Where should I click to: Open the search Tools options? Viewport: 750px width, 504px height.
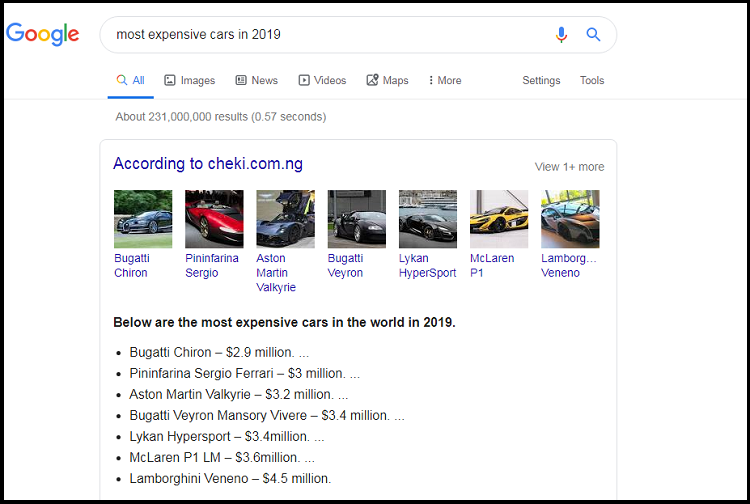[x=592, y=80]
